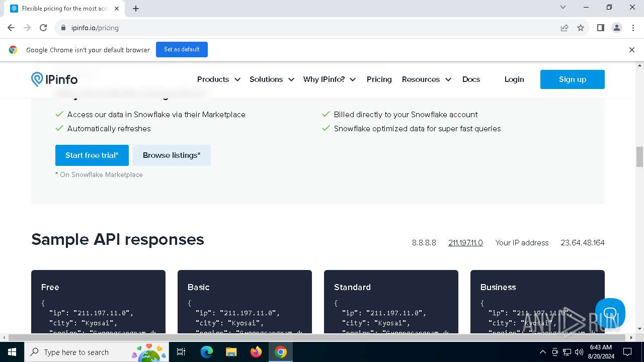Open the Pricing page
Viewport: 644px width, 362px height.
379,79
